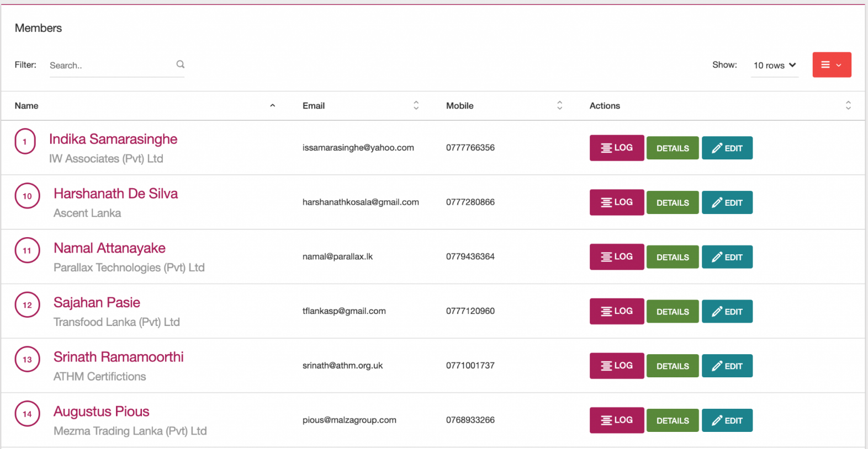View log for Sajahan Pasie

click(617, 311)
